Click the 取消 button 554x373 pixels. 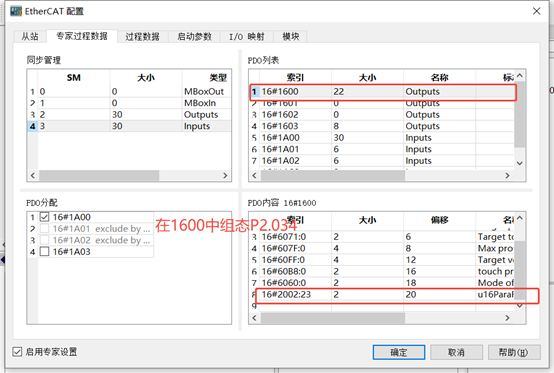coord(456,352)
